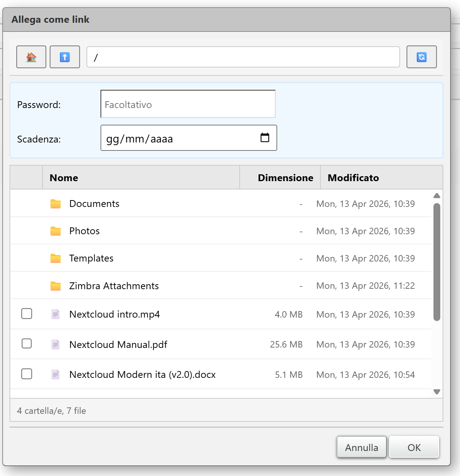Sort files by Nome column header
The height and width of the screenshot is (476, 460).
[x=64, y=178]
